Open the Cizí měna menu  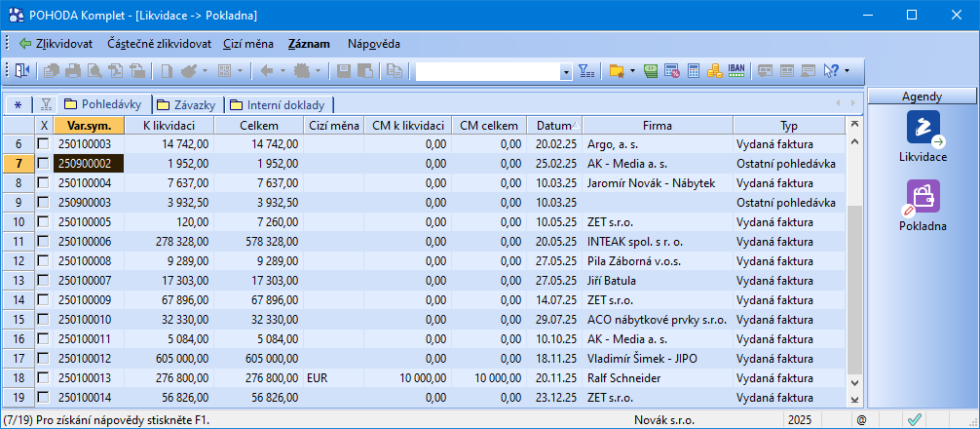[x=248, y=44]
